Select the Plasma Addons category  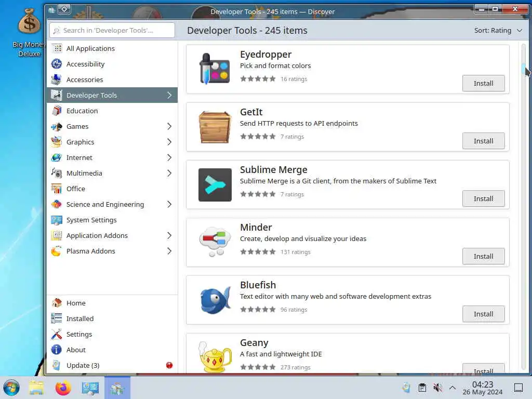coord(112,251)
